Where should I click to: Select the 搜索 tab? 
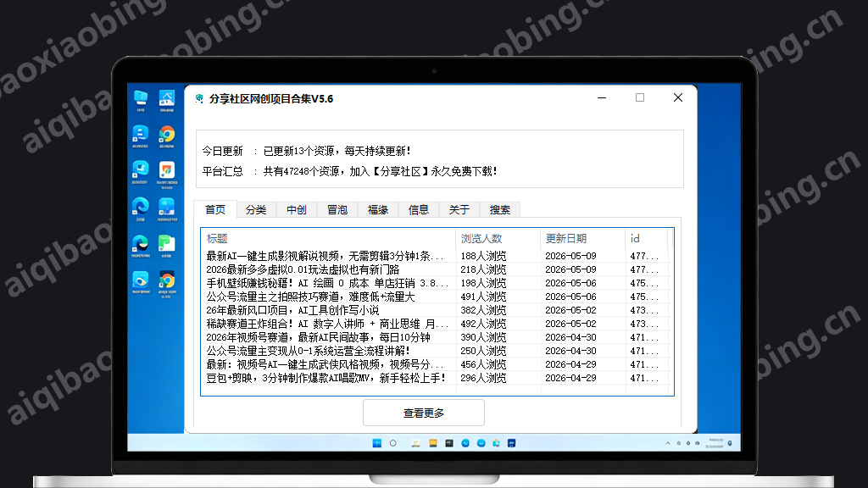500,210
